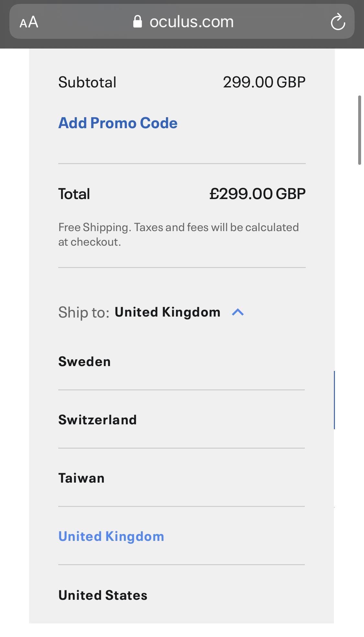Viewport: 364px width, 637px height.
Task: Click the £299.00 GBP total amount
Action: coord(257,194)
